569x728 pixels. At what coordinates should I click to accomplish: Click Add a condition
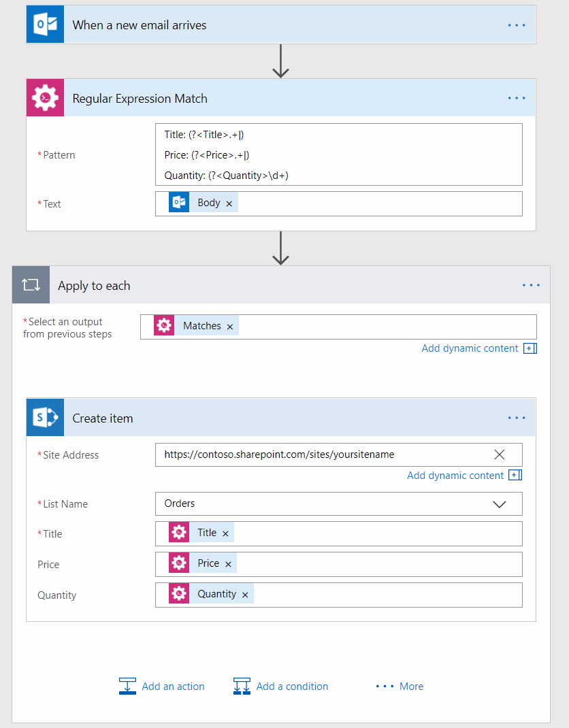[x=291, y=686]
